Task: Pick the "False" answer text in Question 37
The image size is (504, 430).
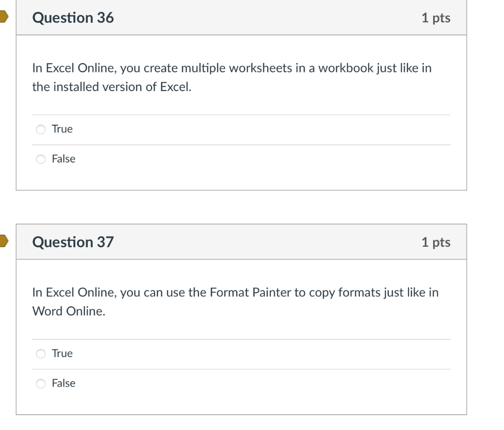Action: (63, 383)
